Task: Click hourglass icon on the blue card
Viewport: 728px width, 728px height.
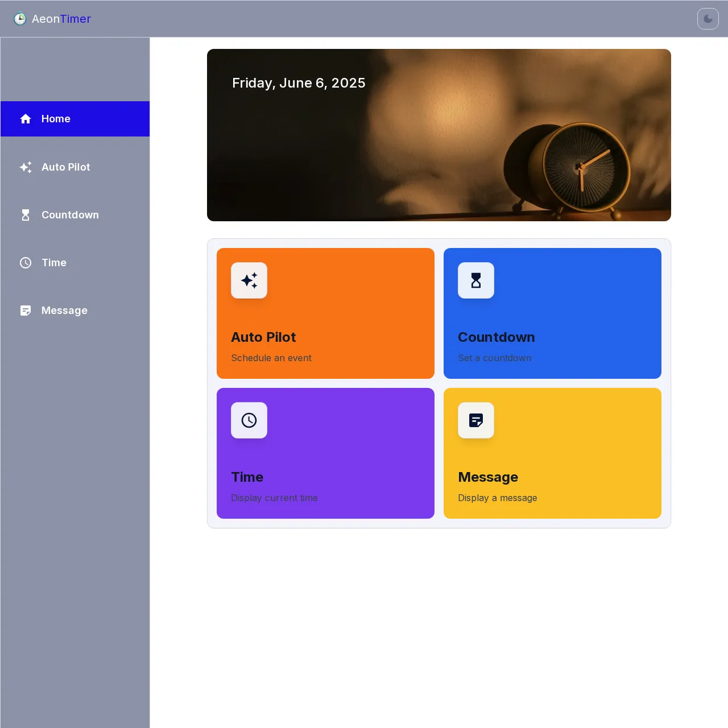Action: coord(476,280)
